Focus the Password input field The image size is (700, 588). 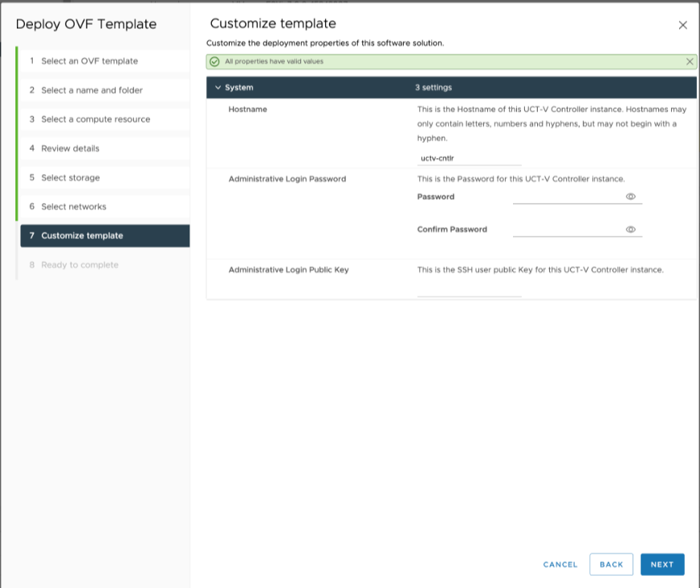[x=567, y=197]
